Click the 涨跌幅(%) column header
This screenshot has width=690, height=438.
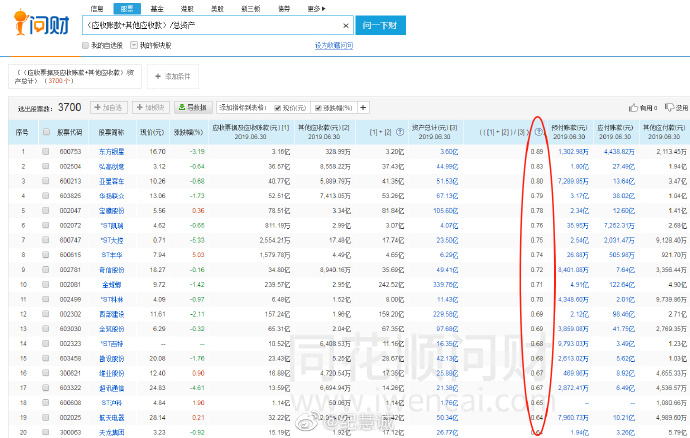pos(188,132)
